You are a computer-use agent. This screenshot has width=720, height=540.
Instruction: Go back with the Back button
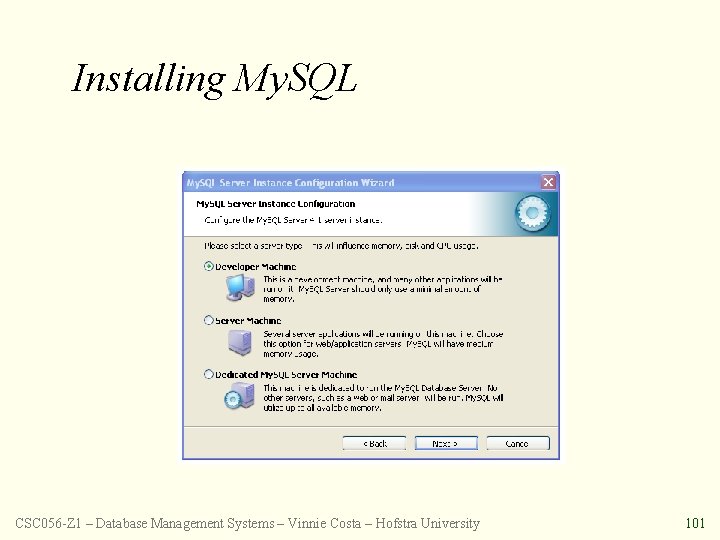[x=374, y=443]
